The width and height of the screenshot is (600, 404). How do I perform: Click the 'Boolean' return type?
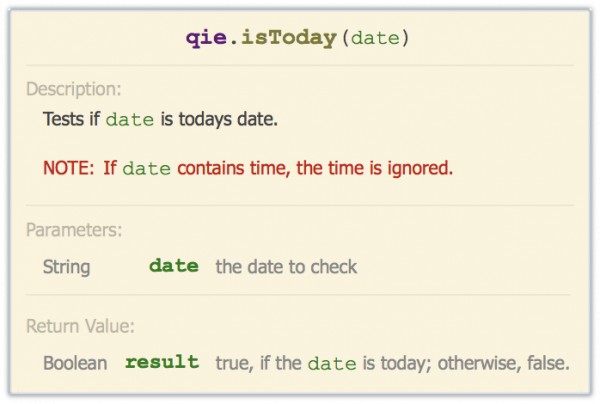point(75,363)
